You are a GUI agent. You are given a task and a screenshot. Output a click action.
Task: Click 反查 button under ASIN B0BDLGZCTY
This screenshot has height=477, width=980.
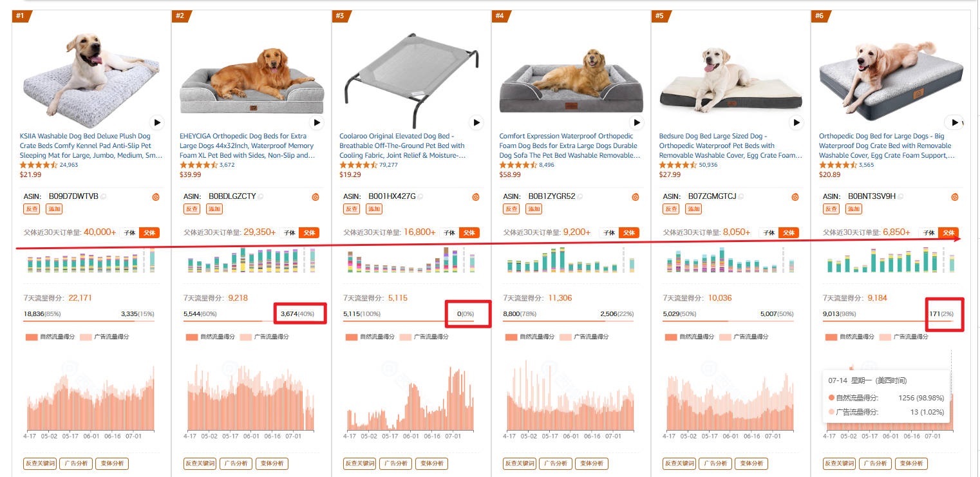click(x=191, y=209)
